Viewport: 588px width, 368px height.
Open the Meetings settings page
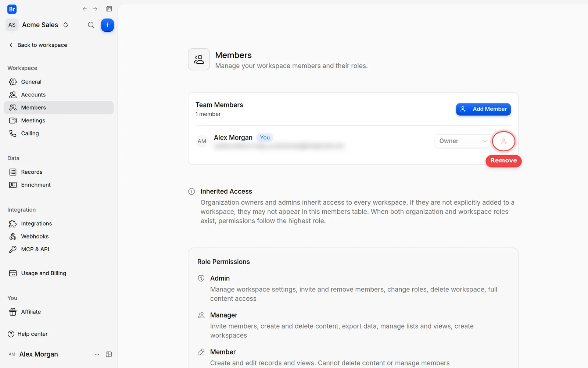(x=59, y=120)
